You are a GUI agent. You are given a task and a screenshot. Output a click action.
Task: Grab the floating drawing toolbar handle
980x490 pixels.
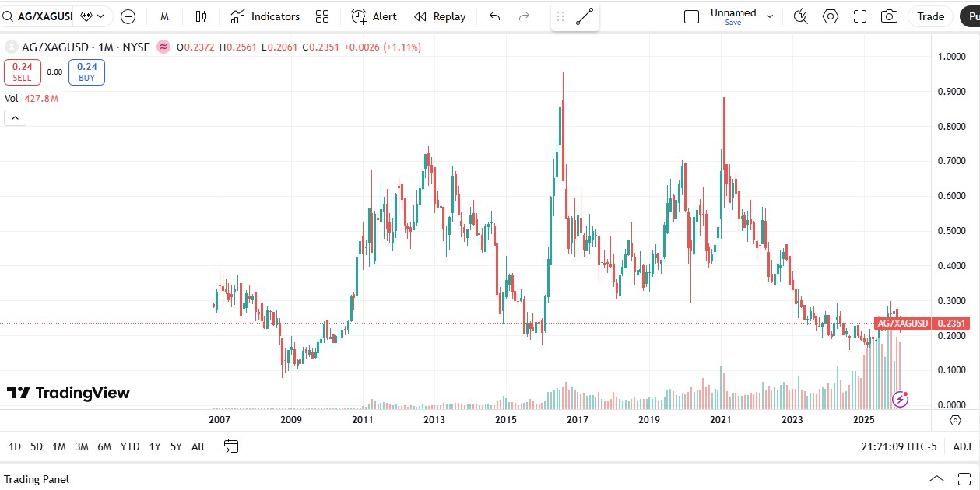(x=560, y=16)
